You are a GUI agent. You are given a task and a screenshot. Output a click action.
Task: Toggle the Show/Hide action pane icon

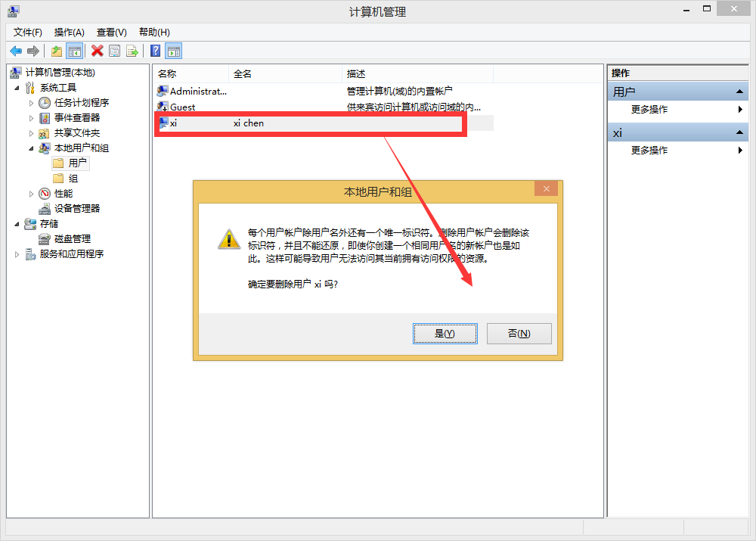(174, 51)
